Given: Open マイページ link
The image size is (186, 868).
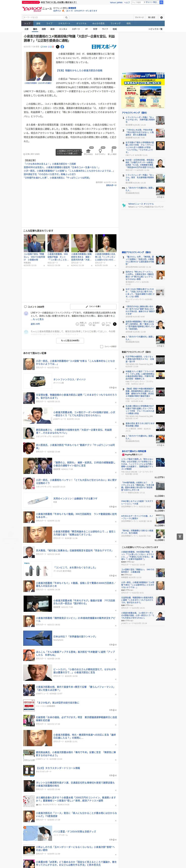Looking at the screenshot, I should [139, 17].
